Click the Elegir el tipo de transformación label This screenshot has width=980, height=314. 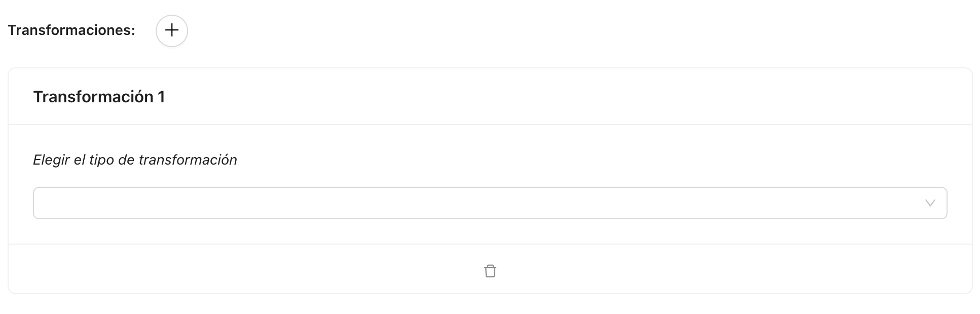(135, 160)
